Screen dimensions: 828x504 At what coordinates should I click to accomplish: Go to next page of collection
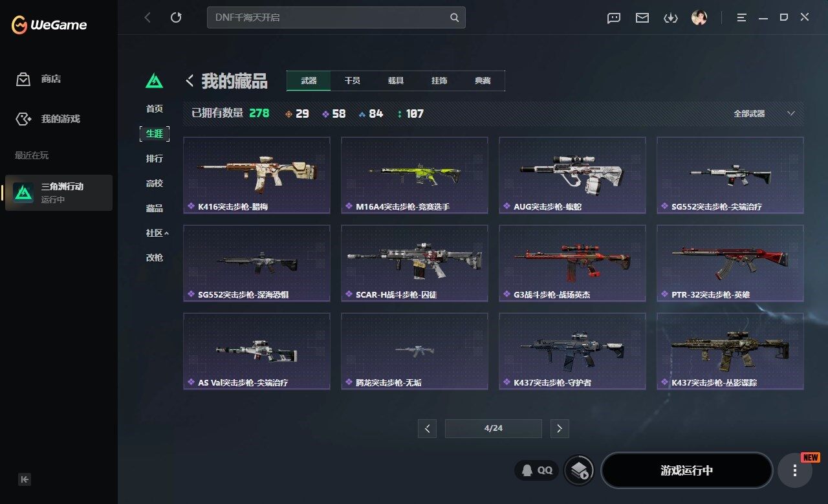point(560,428)
